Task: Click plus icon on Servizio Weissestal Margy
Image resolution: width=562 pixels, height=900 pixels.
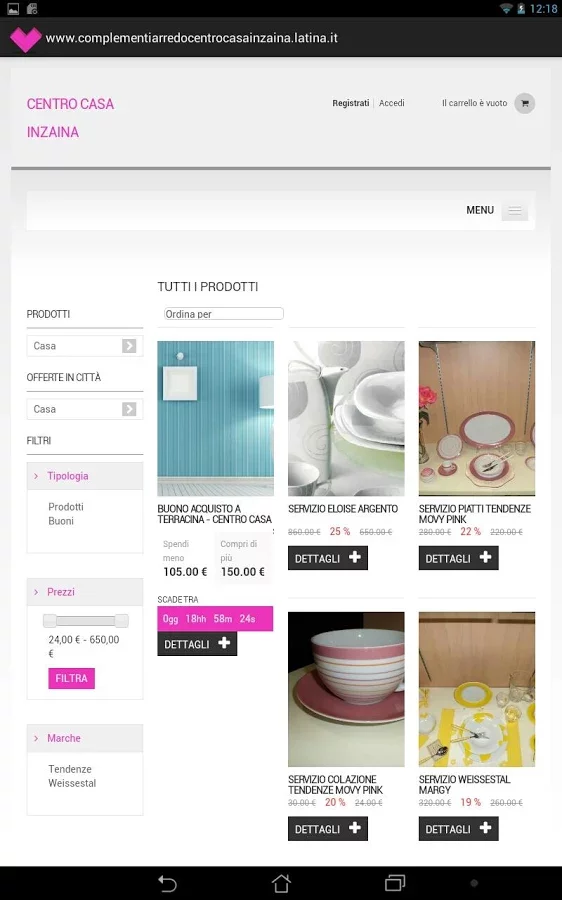Action: tap(485, 828)
